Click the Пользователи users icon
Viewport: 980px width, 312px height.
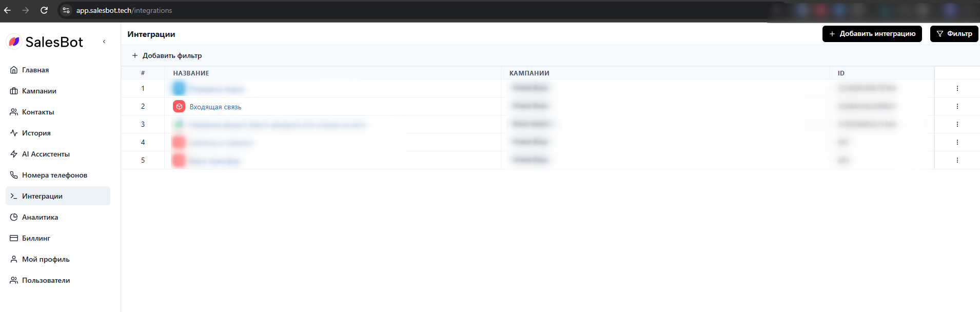click(14, 280)
